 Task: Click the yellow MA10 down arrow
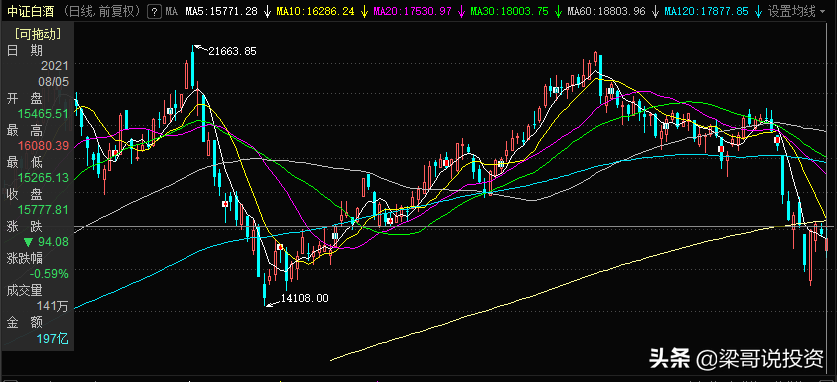[365, 11]
